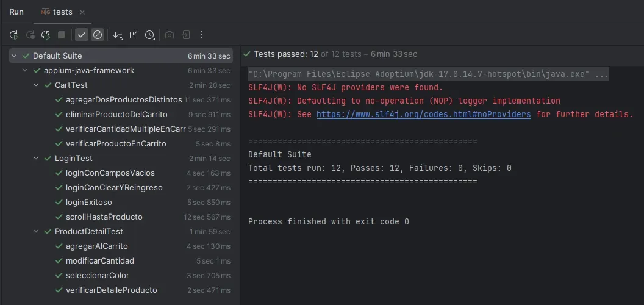
Task: Click the 'Defaulting to no-operation' log line
Action: click(x=404, y=101)
